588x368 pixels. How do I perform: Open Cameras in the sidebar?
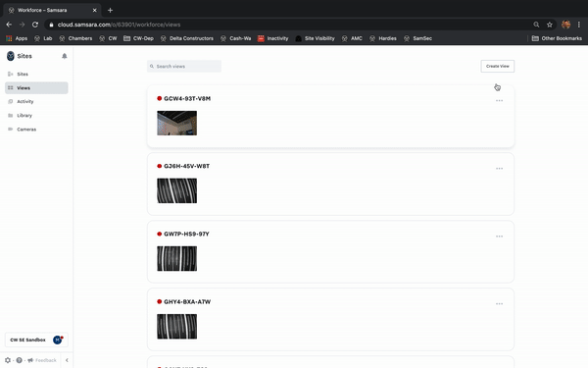[36, 130]
